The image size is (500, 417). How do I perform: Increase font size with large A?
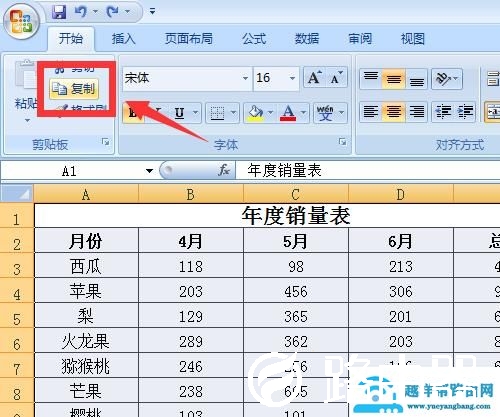pos(314,78)
